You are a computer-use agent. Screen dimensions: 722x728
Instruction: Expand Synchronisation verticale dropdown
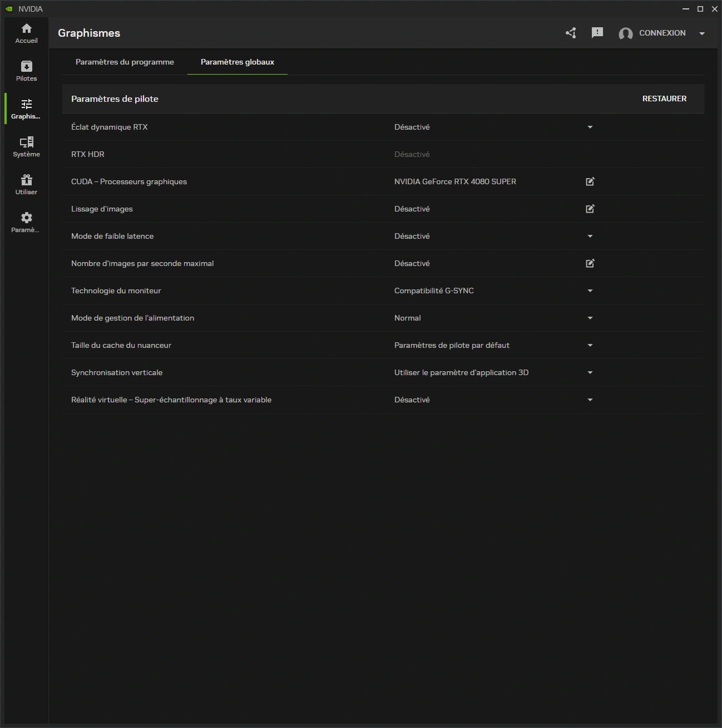point(590,372)
